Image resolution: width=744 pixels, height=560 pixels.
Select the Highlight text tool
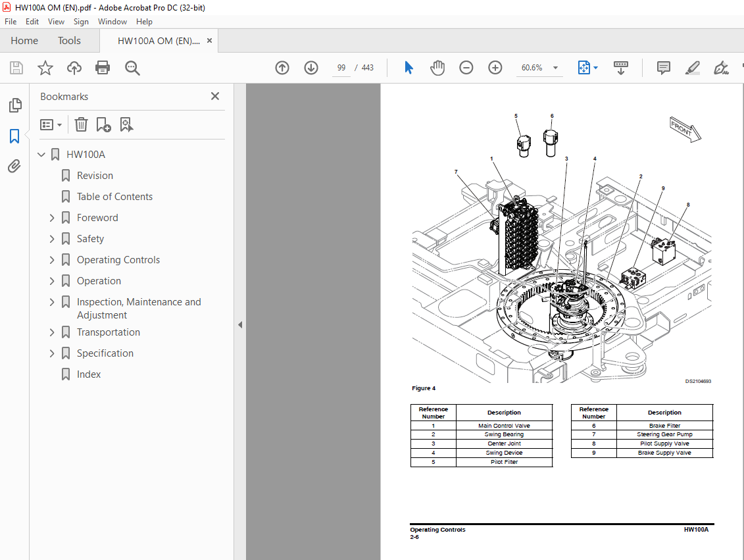[x=692, y=68]
